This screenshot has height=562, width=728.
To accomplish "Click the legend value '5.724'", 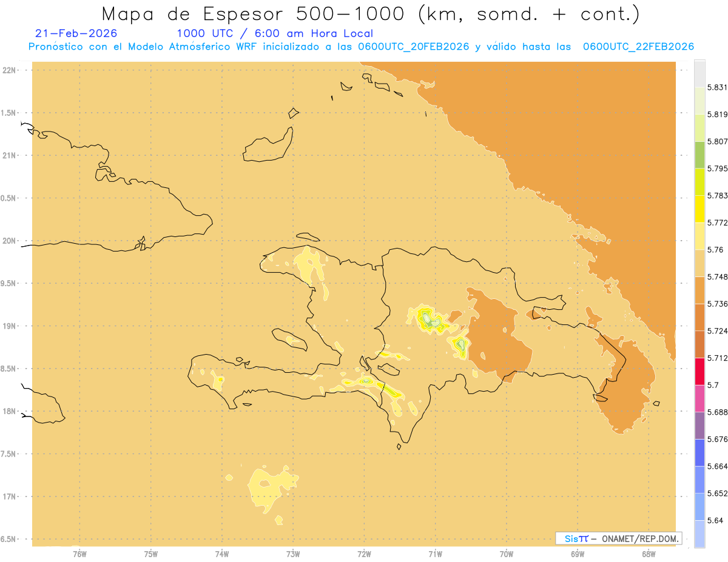I will pos(717,331).
